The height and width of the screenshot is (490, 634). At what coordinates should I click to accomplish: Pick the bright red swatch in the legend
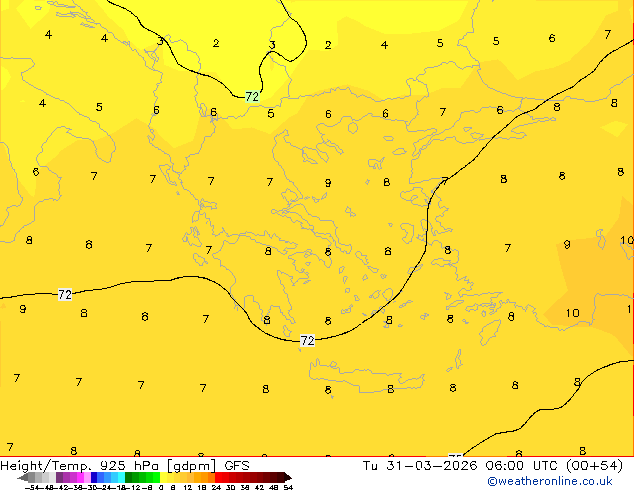[x=218, y=477]
